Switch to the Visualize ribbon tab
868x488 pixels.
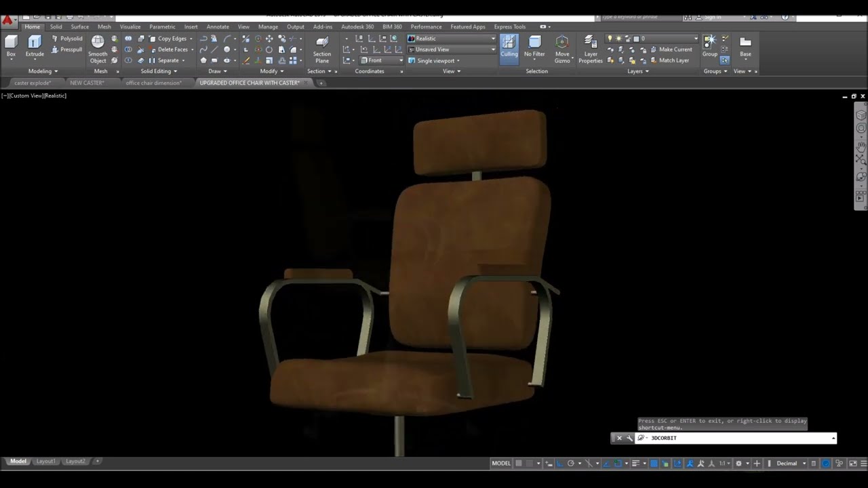[130, 27]
